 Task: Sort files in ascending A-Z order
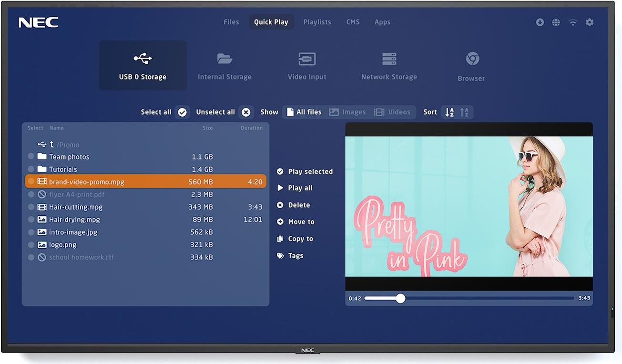coord(449,112)
